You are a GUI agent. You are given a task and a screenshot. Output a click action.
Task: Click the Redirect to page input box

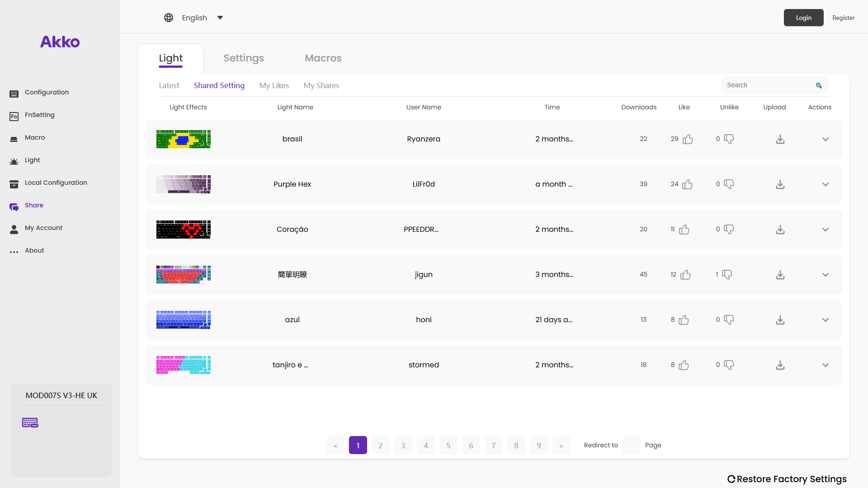pos(631,446)
